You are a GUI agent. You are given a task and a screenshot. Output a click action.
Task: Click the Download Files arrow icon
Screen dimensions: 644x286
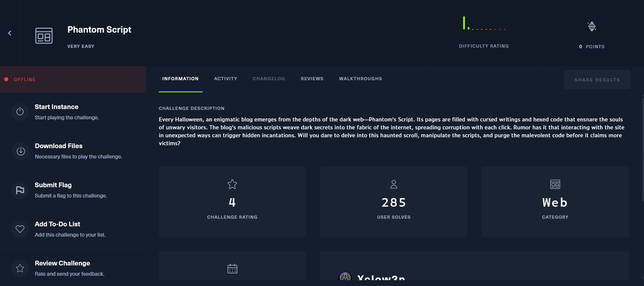(x=21, y=151)
